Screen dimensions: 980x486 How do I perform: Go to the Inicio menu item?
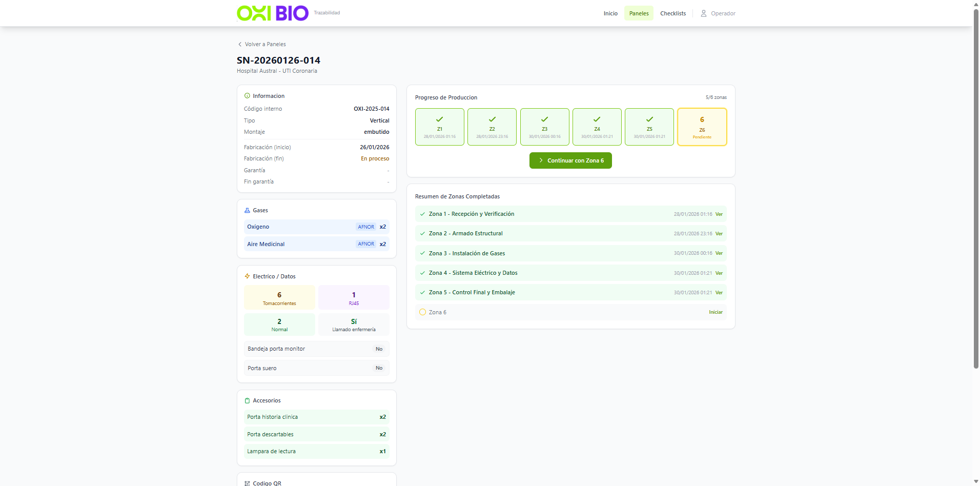(610, 13)
